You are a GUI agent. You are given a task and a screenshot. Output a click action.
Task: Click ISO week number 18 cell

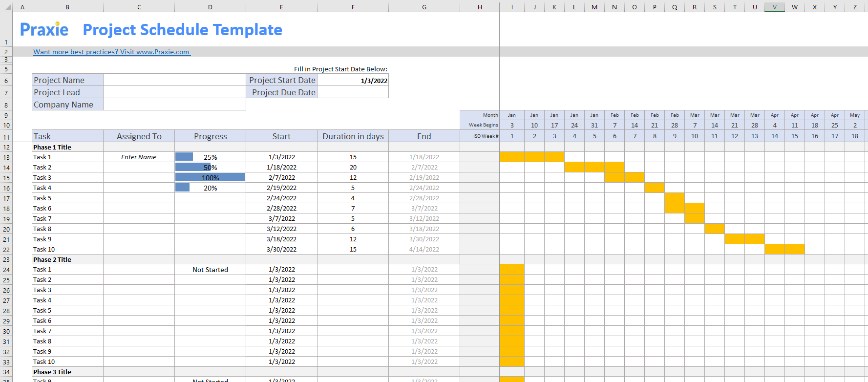click(854, 136)
